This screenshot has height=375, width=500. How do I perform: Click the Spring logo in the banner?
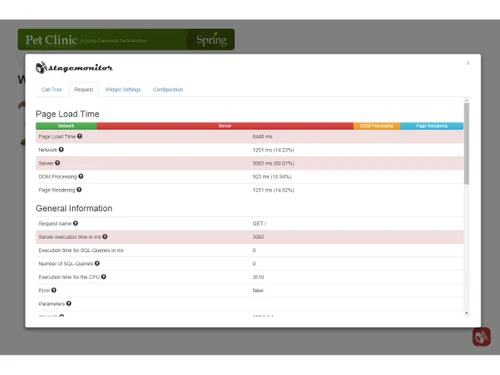point(211,39)
